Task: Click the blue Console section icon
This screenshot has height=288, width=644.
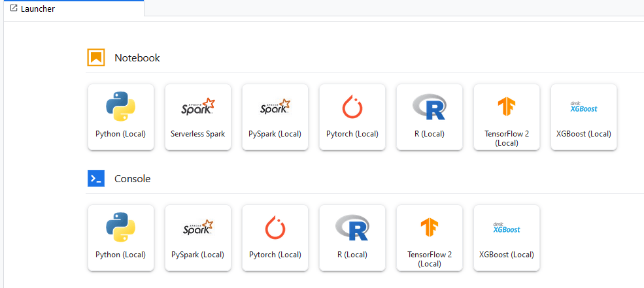Action: (96, 178)
